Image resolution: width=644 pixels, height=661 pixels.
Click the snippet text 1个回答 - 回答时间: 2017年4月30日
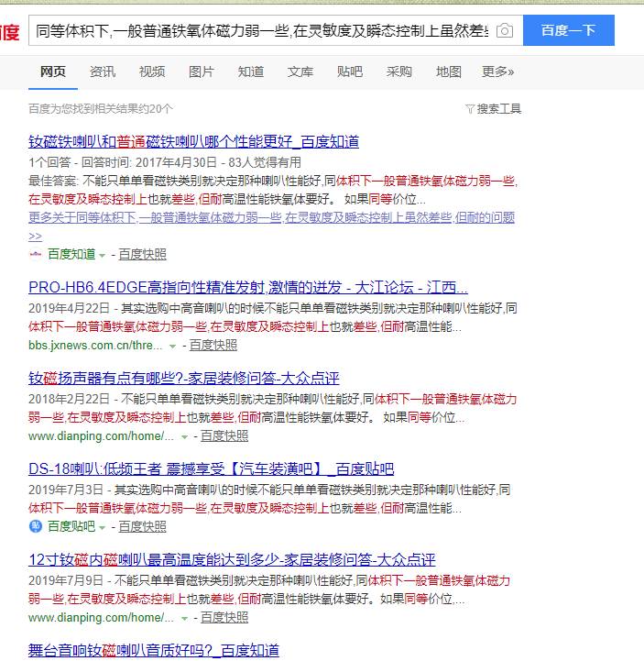[123, 162]
